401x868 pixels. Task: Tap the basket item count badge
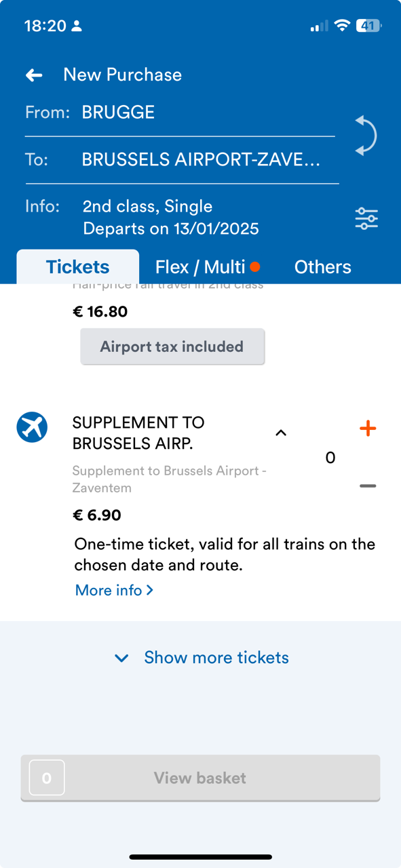coord(47,778)
